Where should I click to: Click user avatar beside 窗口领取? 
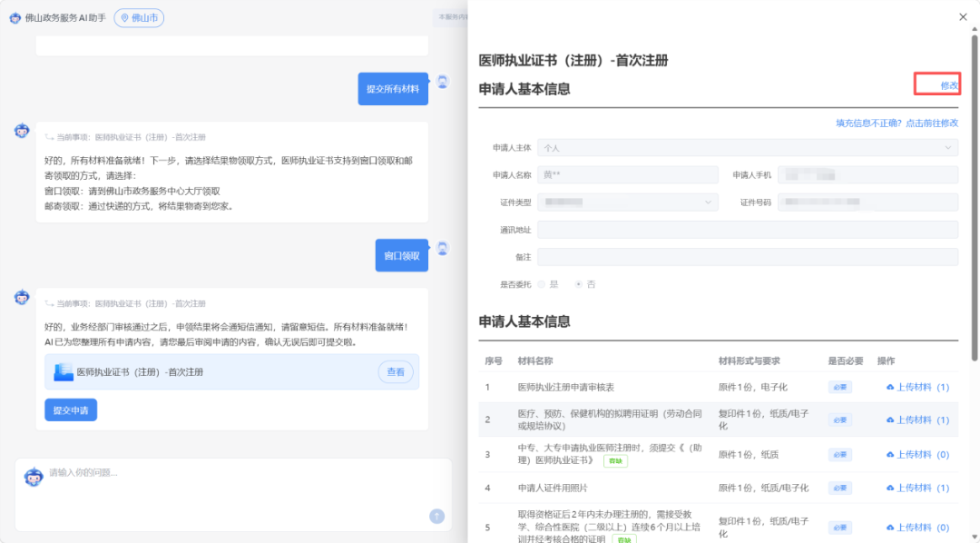[443, 249]
